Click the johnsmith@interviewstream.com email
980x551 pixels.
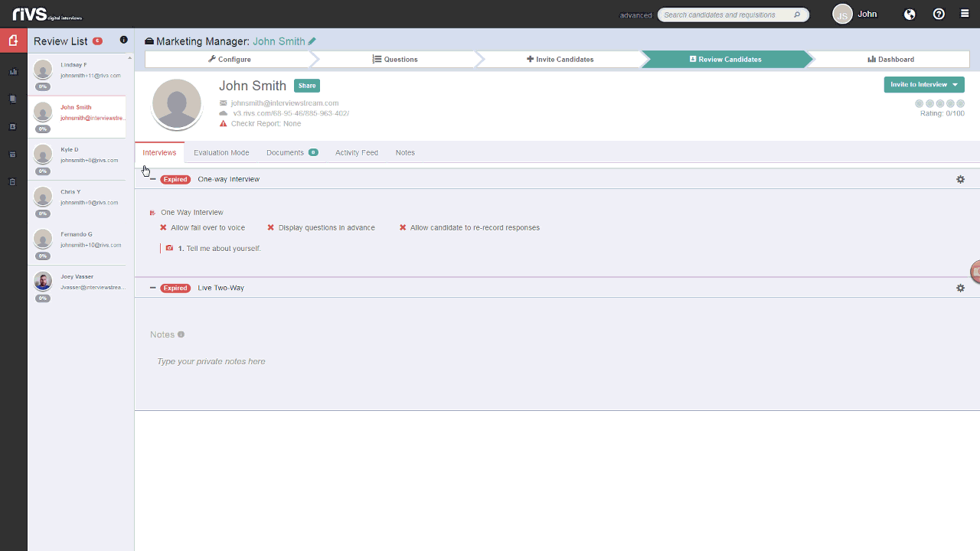pyautogui.click(x=285, y=103)
